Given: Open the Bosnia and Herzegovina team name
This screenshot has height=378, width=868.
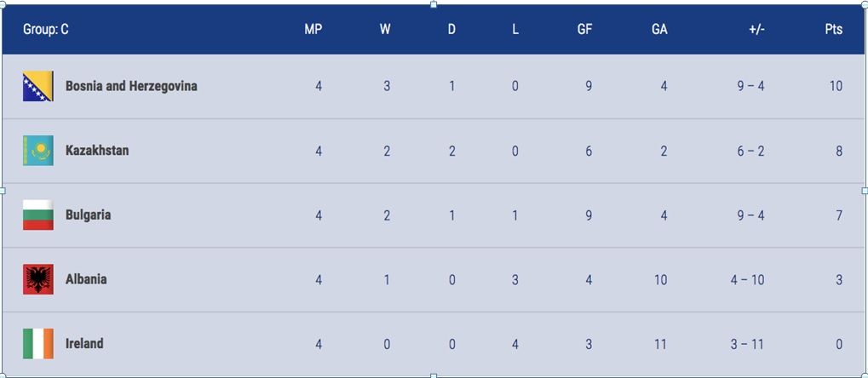Looking at the screenshot, I should click(131, 86).
